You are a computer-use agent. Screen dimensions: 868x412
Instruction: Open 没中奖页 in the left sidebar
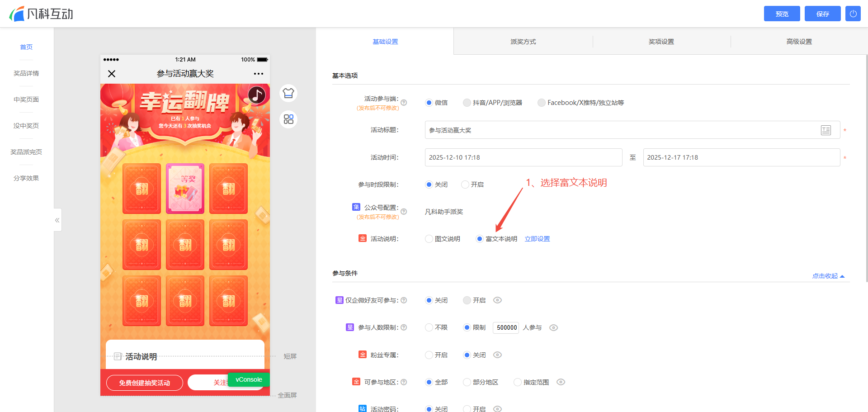26,126
